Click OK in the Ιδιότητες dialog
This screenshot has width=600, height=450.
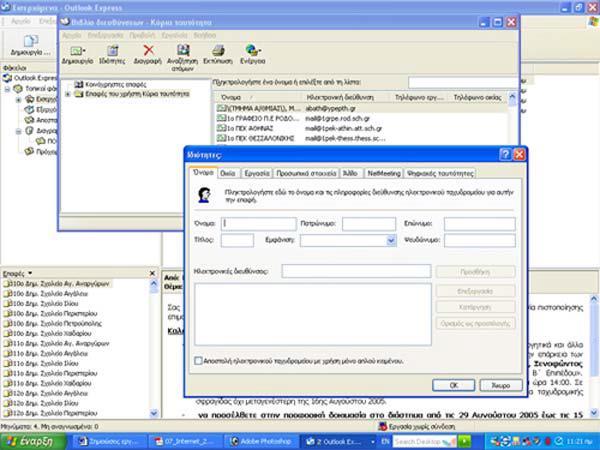click(453, 385)
